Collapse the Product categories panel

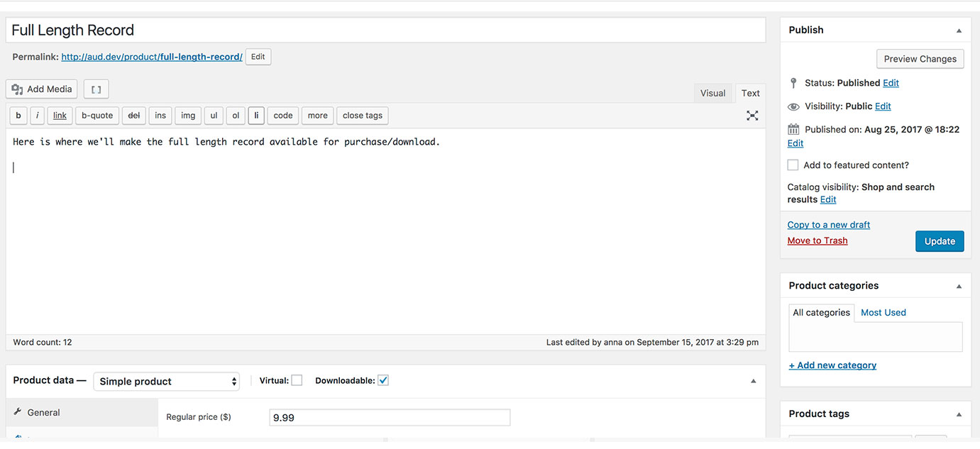(959, 286)
